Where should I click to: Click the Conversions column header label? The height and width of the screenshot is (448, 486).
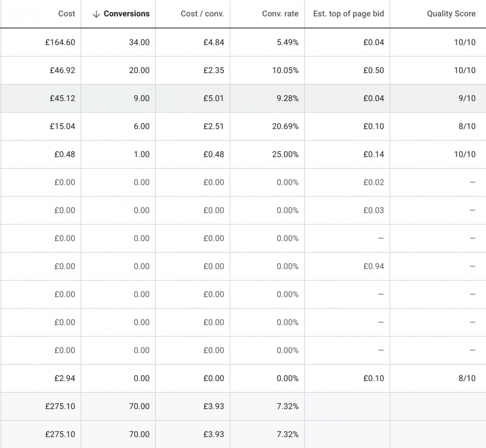point(127,13)
